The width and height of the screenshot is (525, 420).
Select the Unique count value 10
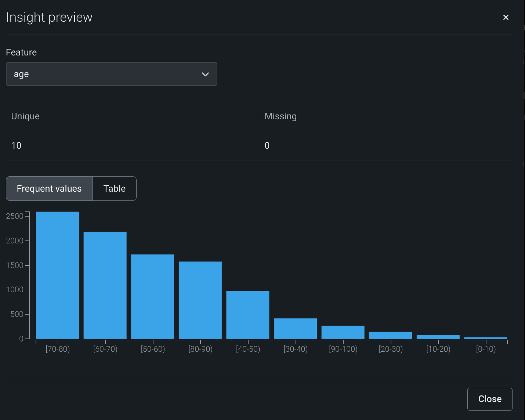[x=17, y=146]
